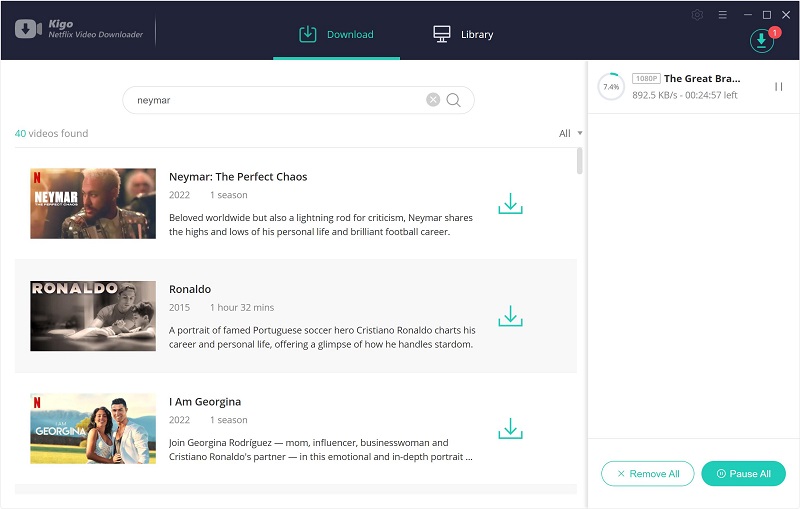Select I Am Georgina title text
This screenshot has width=800, height=509.
click(205, 402)
